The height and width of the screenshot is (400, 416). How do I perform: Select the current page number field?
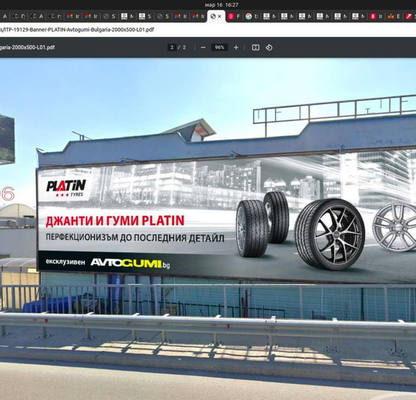[172, 47]
